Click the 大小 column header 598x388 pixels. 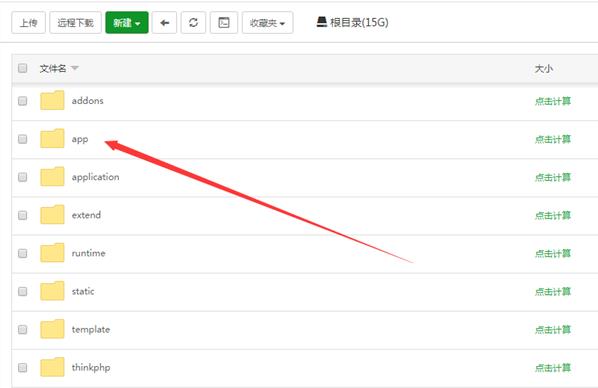coord(544,69)
